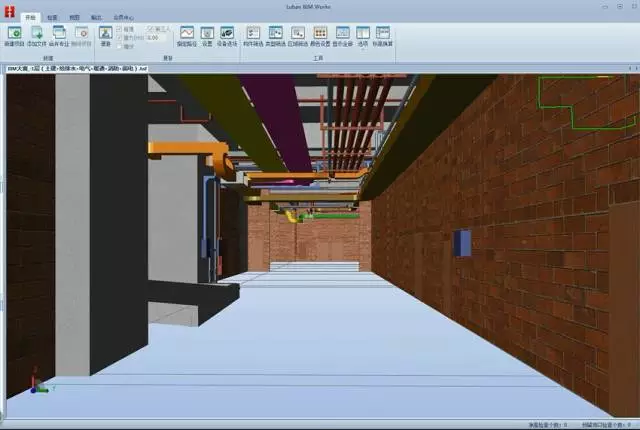Screen dimensions: 640x430
Task: Open the 检查 ribbon tab
Action: pos(51,18)
